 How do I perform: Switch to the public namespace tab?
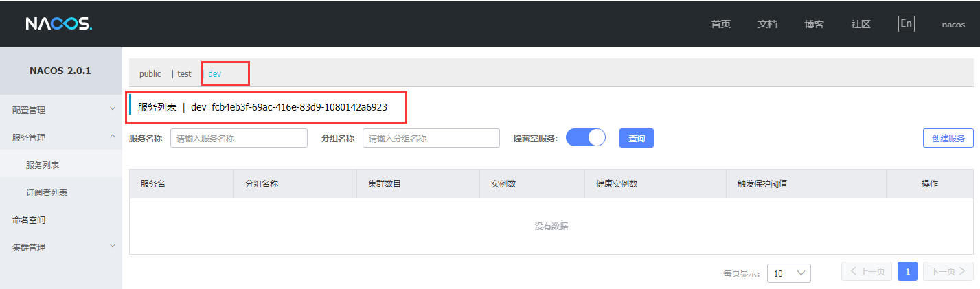[x=150, y=73]
